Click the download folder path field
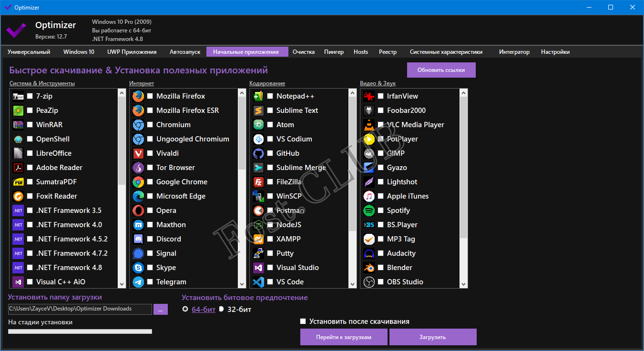This screenshot has width=644, height=351. [x=80, y=309]
